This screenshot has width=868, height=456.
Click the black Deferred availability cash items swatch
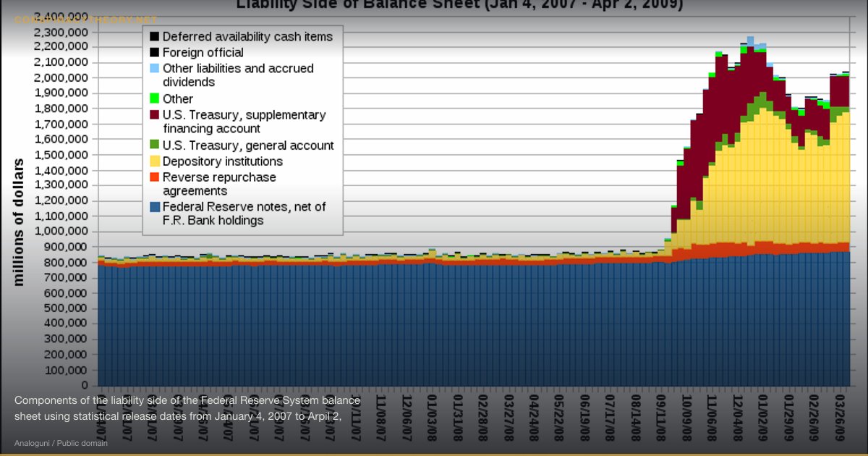154,36
